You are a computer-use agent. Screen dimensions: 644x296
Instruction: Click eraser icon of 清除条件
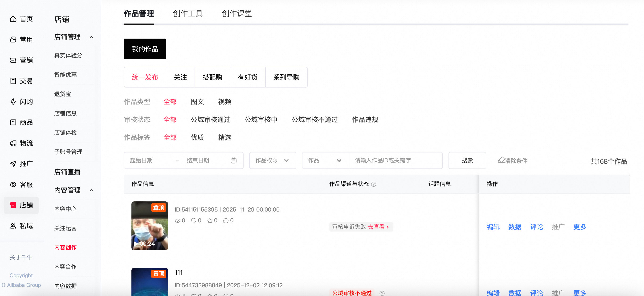(x=501, y=160)
